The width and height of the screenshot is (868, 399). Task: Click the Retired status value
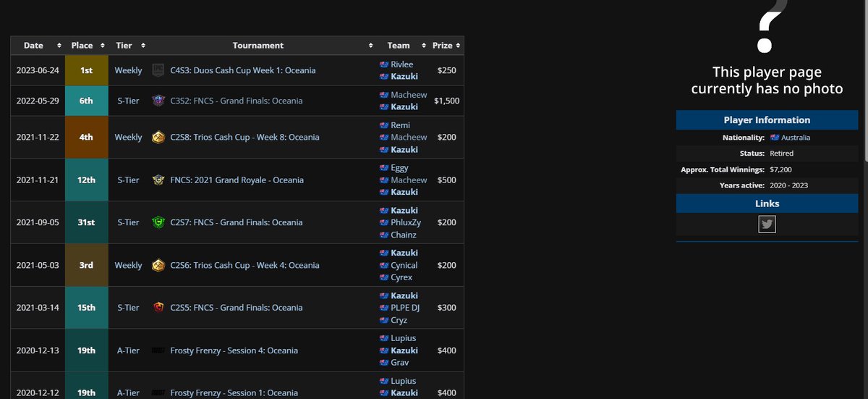[x=782, y=154]
